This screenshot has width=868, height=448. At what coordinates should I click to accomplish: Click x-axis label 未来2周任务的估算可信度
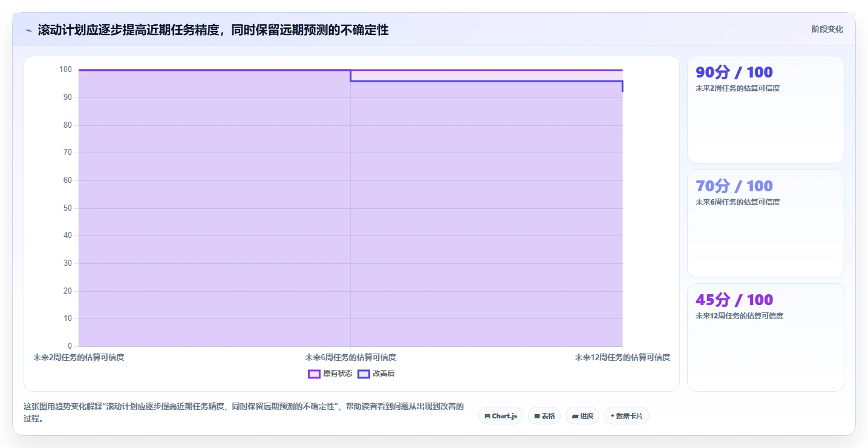[x=79, y=357]
